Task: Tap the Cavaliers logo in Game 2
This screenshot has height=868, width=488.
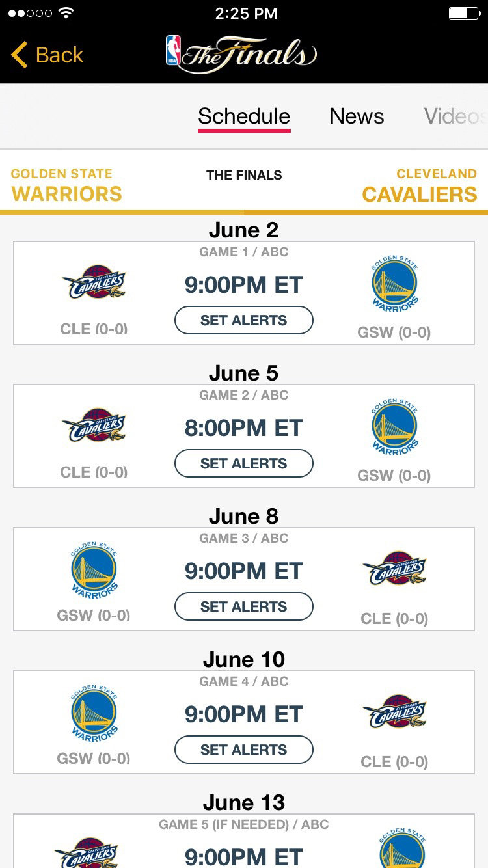Action: (94, 426)
